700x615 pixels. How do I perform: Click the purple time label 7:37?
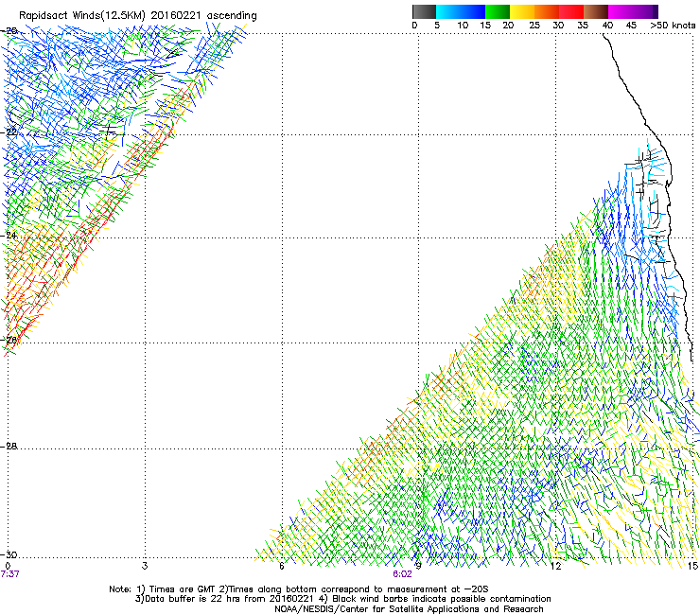click(x=9, y=574)
